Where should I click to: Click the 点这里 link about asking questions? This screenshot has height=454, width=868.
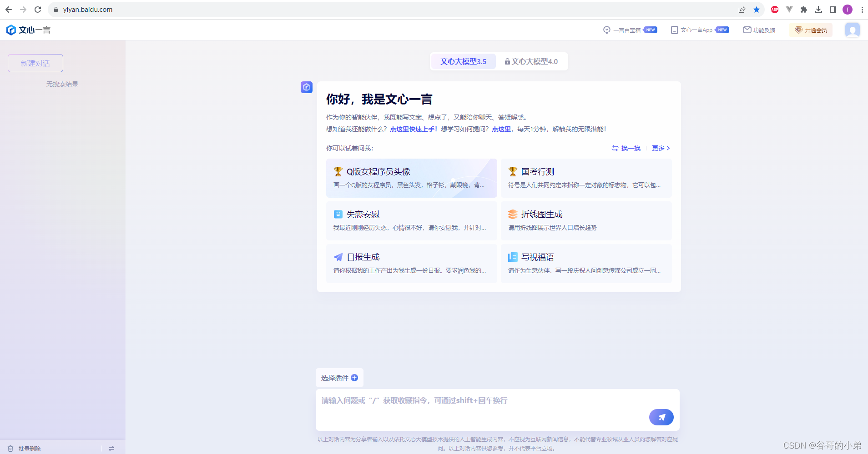(501, 129)
